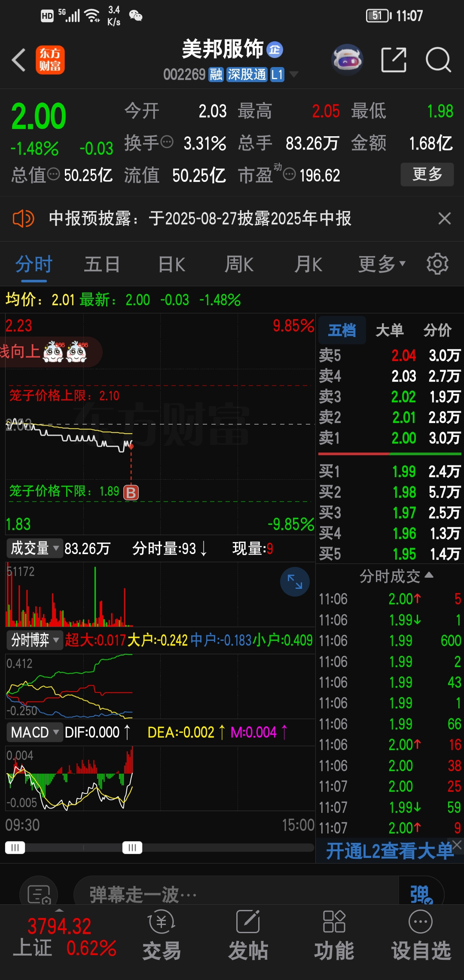The height and width of the screenshot is (980, 464).
Task: Tap the 买1 row at 1.99
Action: click(390, 472)
